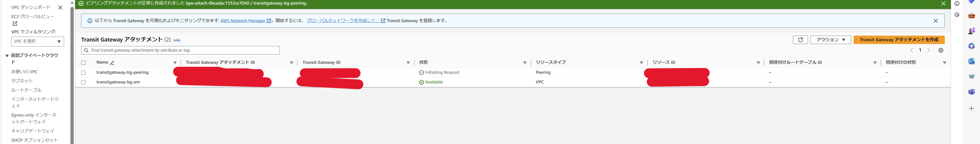Sort by the Name column arrow
The image size is (980, 144).
[175, 63]
